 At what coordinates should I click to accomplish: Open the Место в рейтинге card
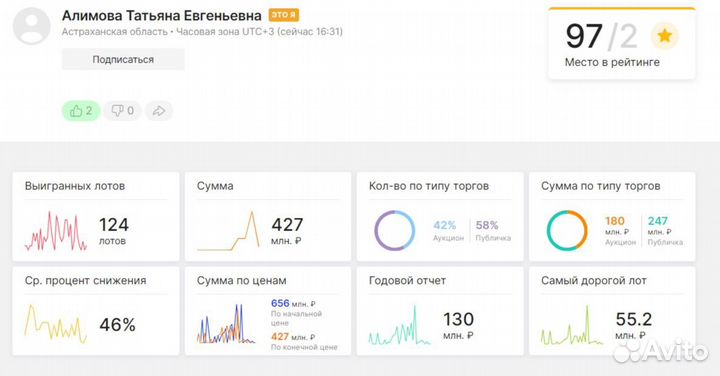click(622, 44)
